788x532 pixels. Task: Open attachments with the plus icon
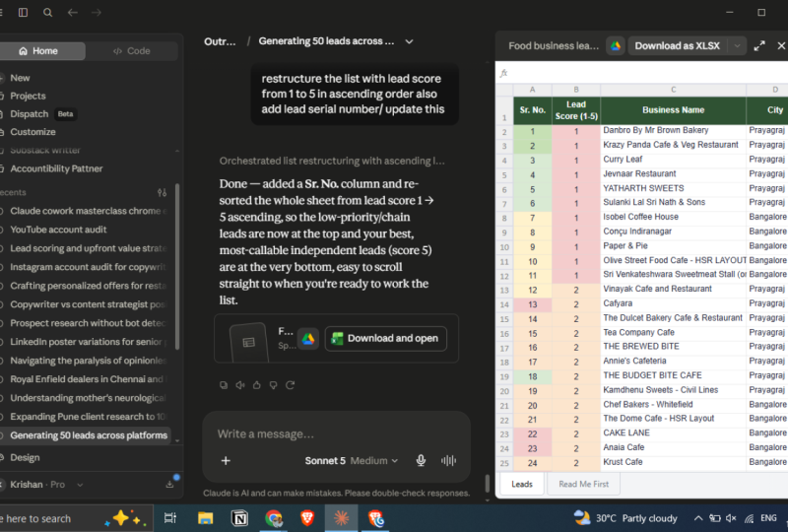coord(226,461)
